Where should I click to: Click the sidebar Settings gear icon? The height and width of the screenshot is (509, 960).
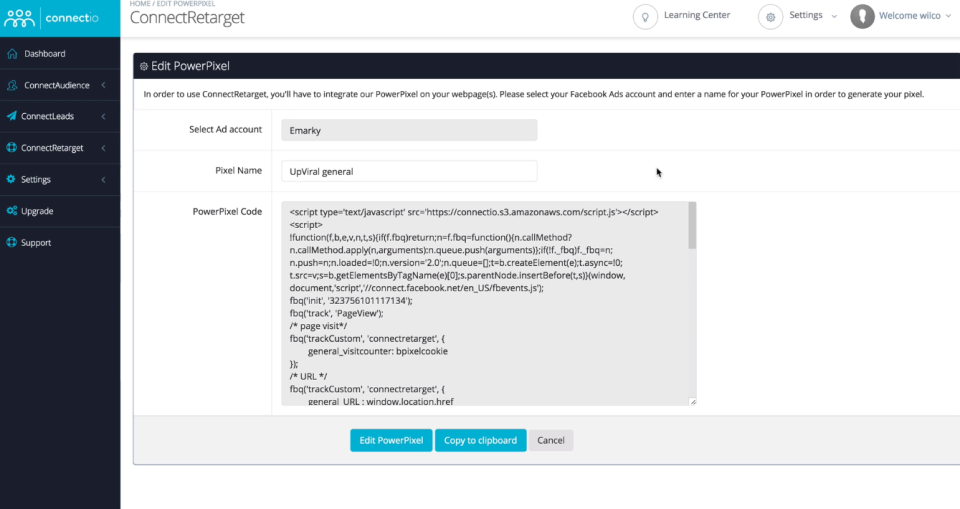pyautogui.click(x=12, y=180)
